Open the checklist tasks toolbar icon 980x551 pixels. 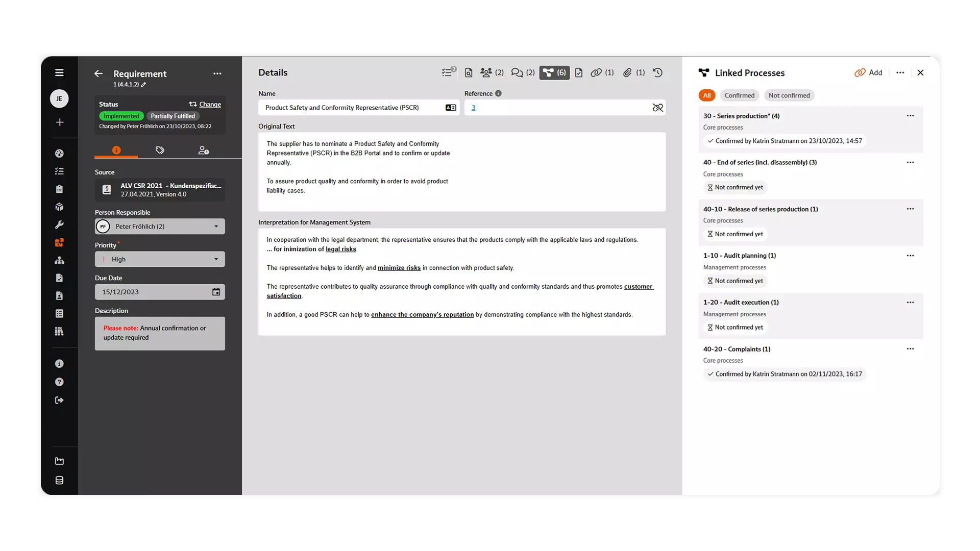(449, 72)
